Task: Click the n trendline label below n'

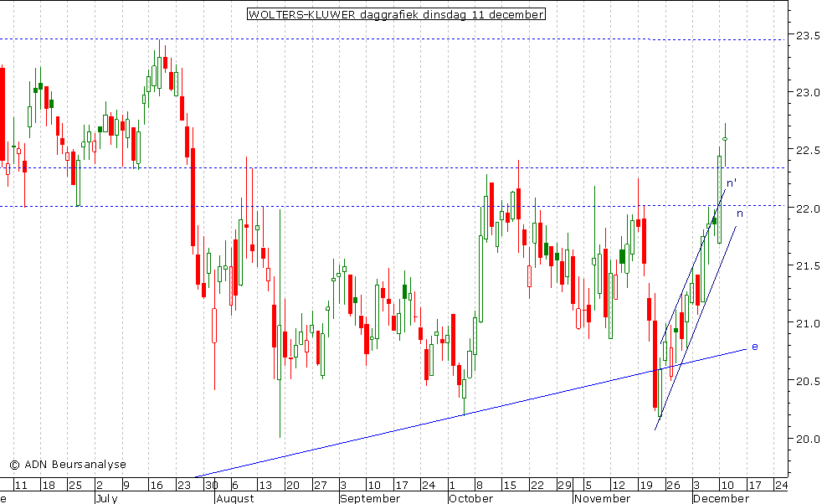Action: [x=740, y=213]
